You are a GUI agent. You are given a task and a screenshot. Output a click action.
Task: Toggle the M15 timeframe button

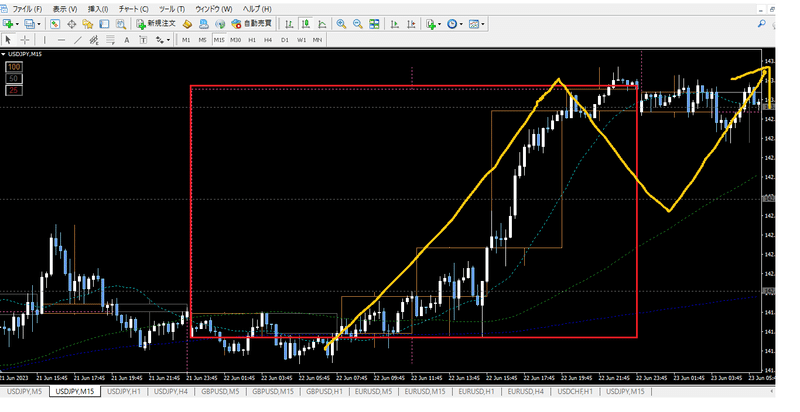click(219, 40)
